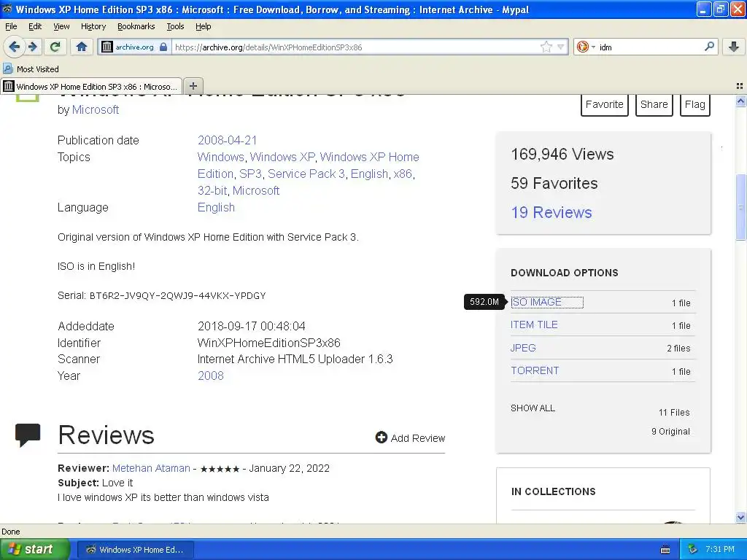
Task: Open reviewer Metehan Ataman's profile
Action: 151,468
